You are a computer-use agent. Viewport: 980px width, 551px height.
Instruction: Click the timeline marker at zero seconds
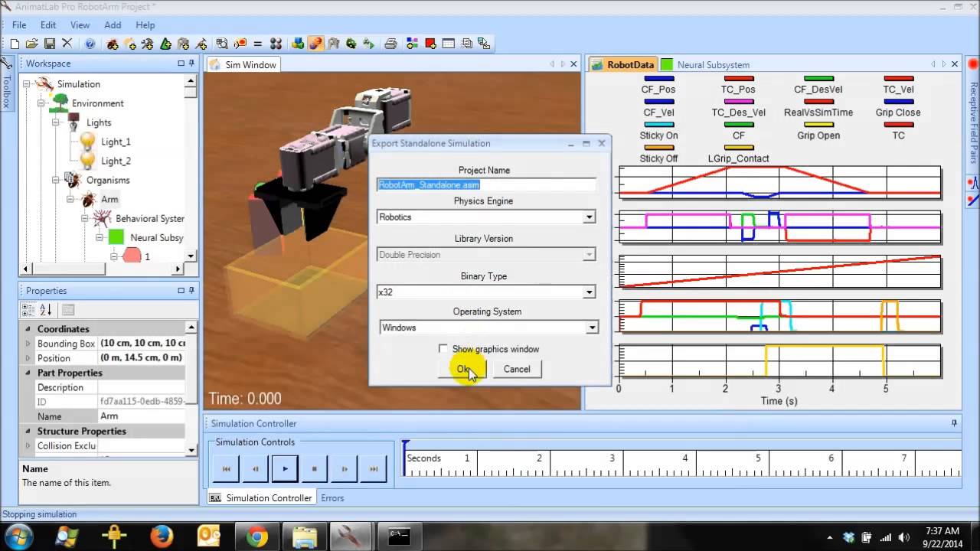tap(406, 456)
